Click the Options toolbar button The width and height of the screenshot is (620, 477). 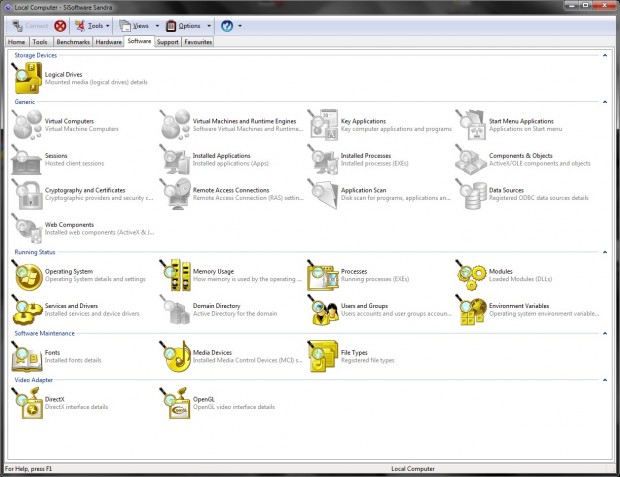(x=184, y=26)
